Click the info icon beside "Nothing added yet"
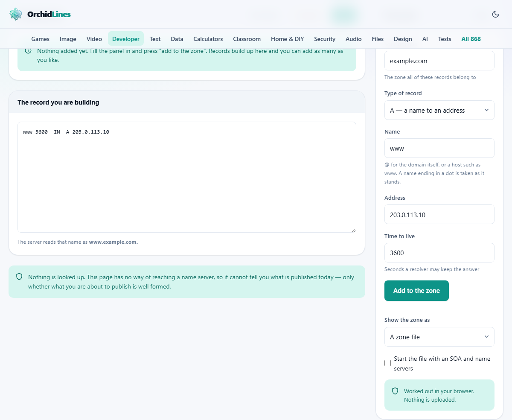 (28, 51)
